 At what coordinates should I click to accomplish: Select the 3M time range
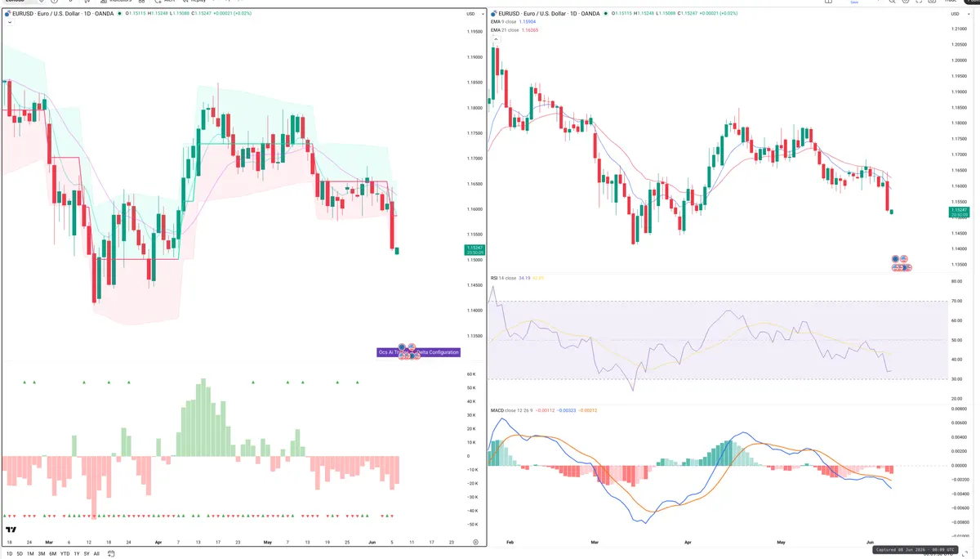click(41, 553)
